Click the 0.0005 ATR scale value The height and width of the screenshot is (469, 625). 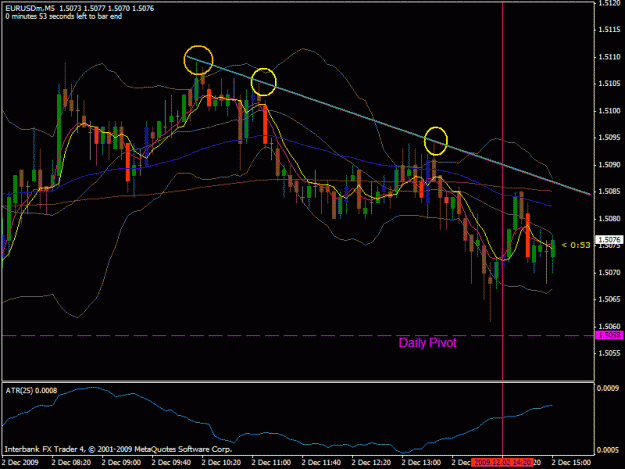click(x=608, y=450)
